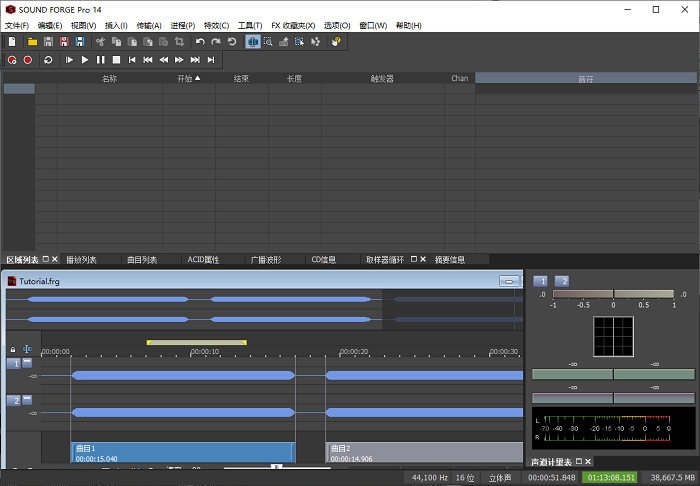The height and width of the screenshot is (486, 700).
Task: Click the Undo arrow icon
Action: pyautogui.click(x=200, y=42)
